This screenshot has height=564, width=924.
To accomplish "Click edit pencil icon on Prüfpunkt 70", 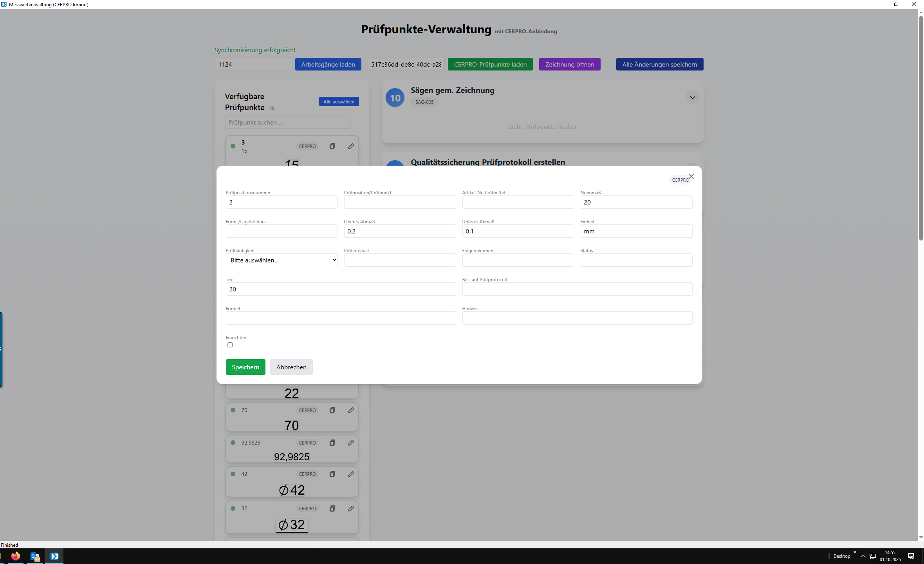I will (x=351, y=410).
